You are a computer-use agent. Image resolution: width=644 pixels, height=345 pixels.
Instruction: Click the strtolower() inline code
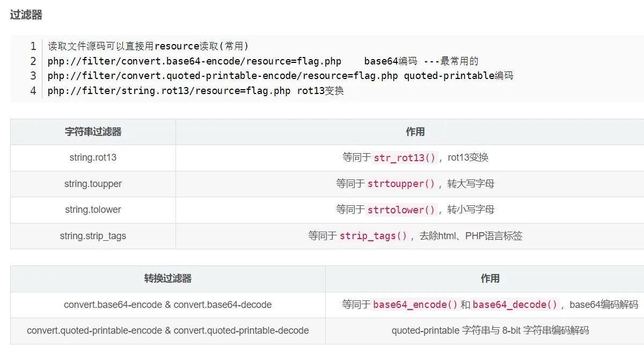[401, 210]
